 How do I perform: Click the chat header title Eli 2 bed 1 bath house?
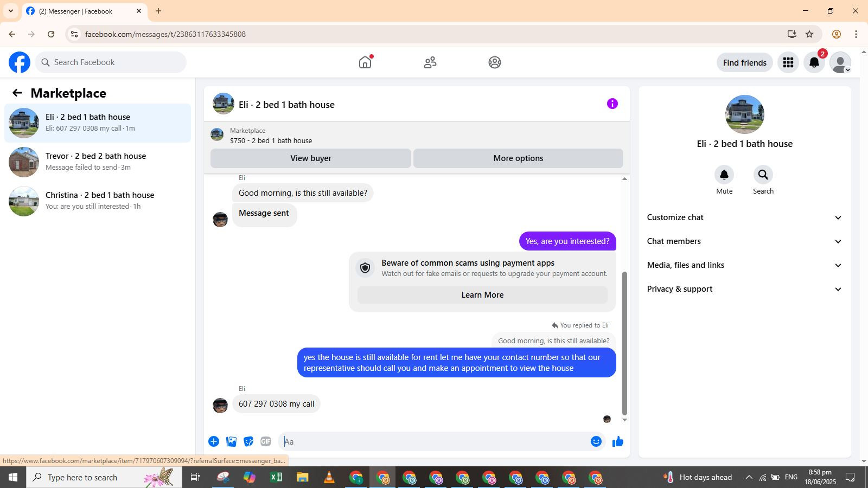(x=286, y=105)
